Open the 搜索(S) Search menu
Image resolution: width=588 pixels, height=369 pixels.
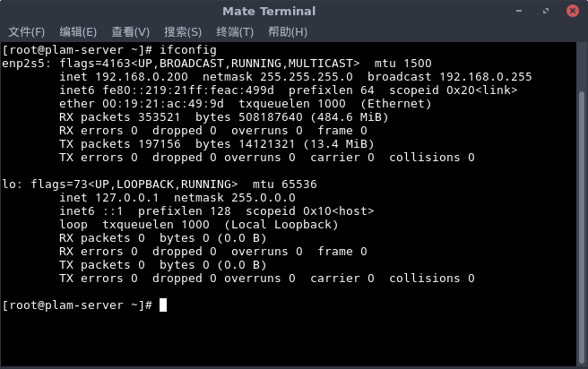[183, 31]
